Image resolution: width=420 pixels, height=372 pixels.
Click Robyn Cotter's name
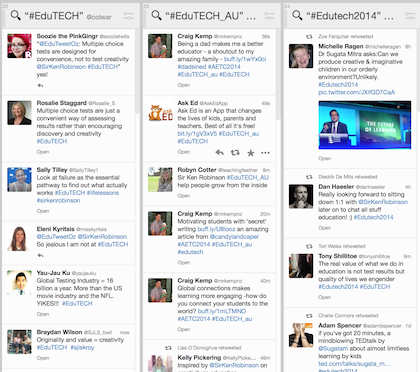197,170
